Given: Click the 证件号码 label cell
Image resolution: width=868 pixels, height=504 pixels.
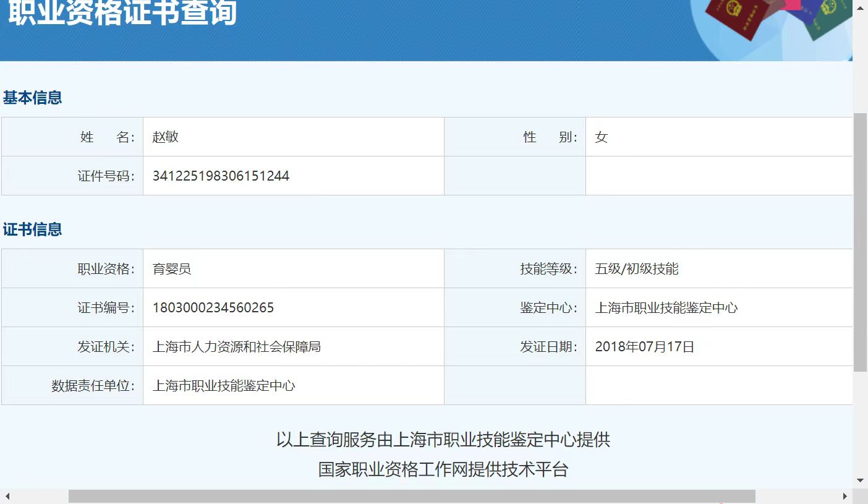Looking at the screenshot, I should pyautogui.click(x=72, y=176).
